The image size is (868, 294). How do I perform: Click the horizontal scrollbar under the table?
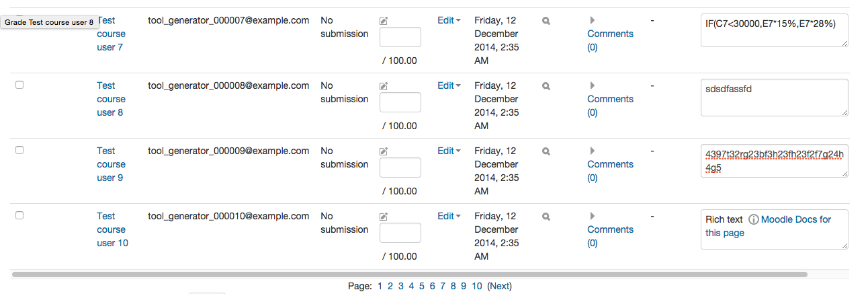pos(409,274)
